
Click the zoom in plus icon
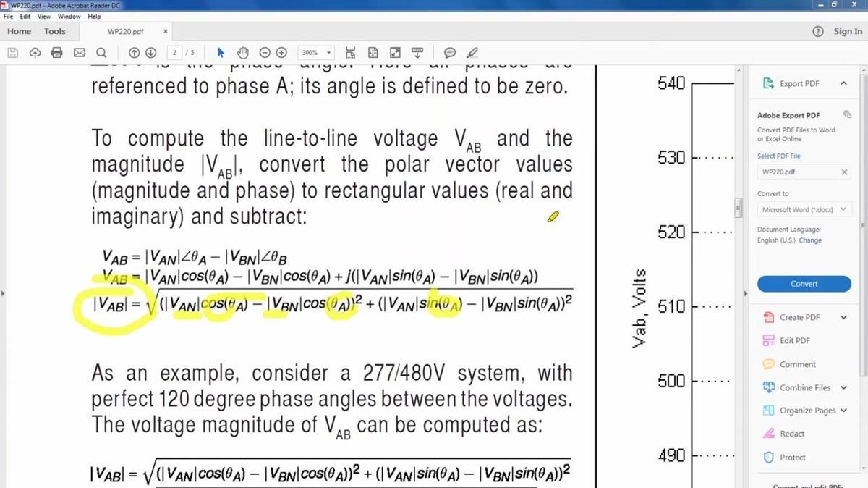(281, 53)
